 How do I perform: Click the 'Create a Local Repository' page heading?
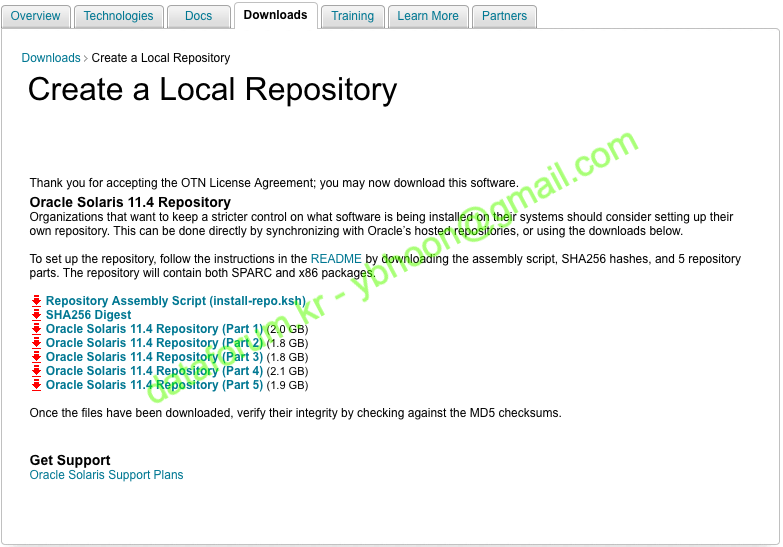pos(213,90)
